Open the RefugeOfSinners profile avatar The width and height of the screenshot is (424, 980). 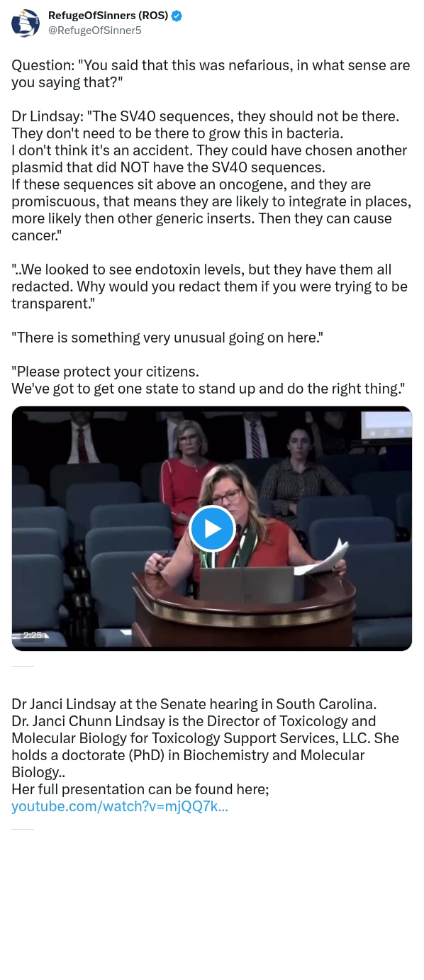(25, 23)
